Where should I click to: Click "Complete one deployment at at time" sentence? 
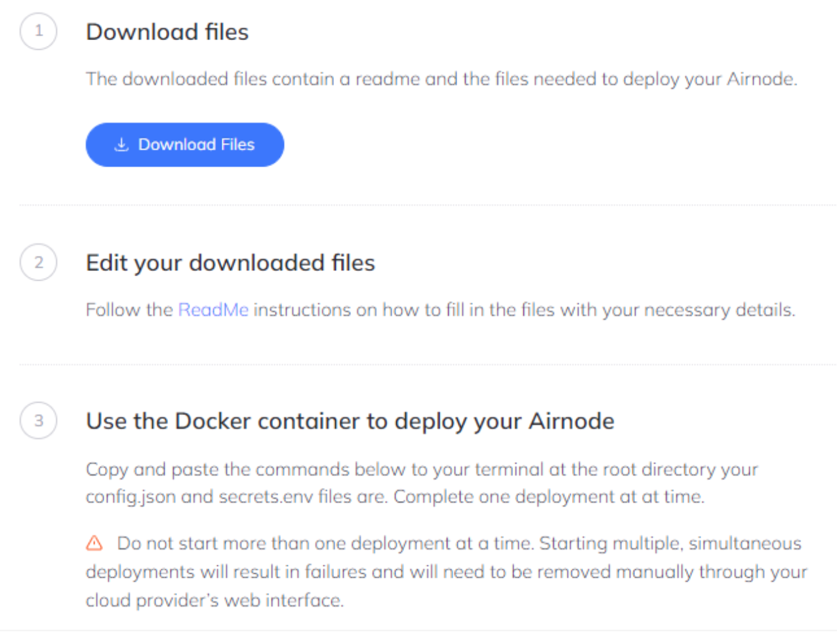click(548, 497)
